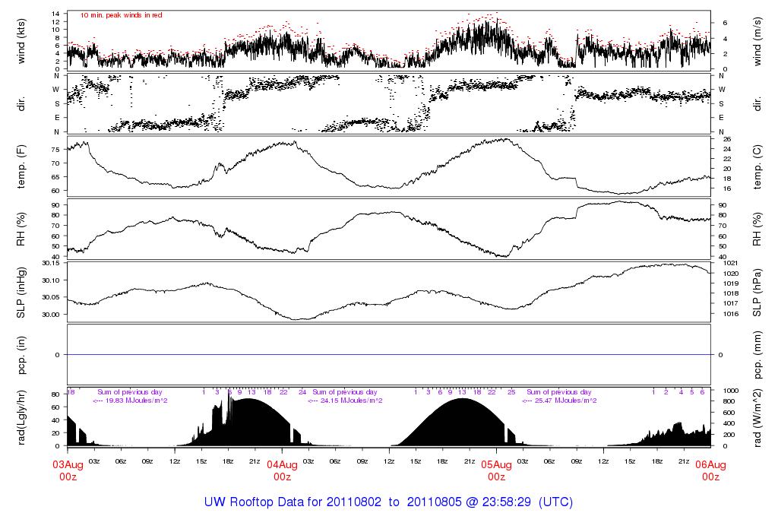Select the 05Aug 00z date marker
The image size is (778, 532).
(x=496, y=470)
